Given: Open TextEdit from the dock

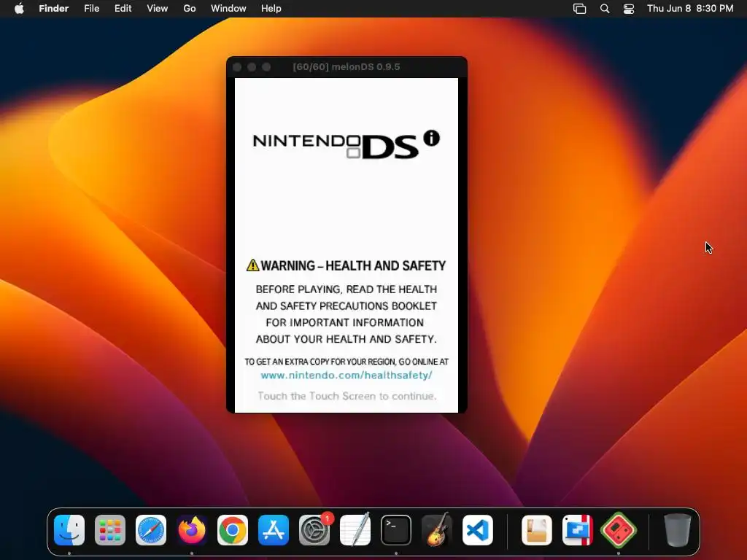Looking at the screenshot, I should [355, 529].
